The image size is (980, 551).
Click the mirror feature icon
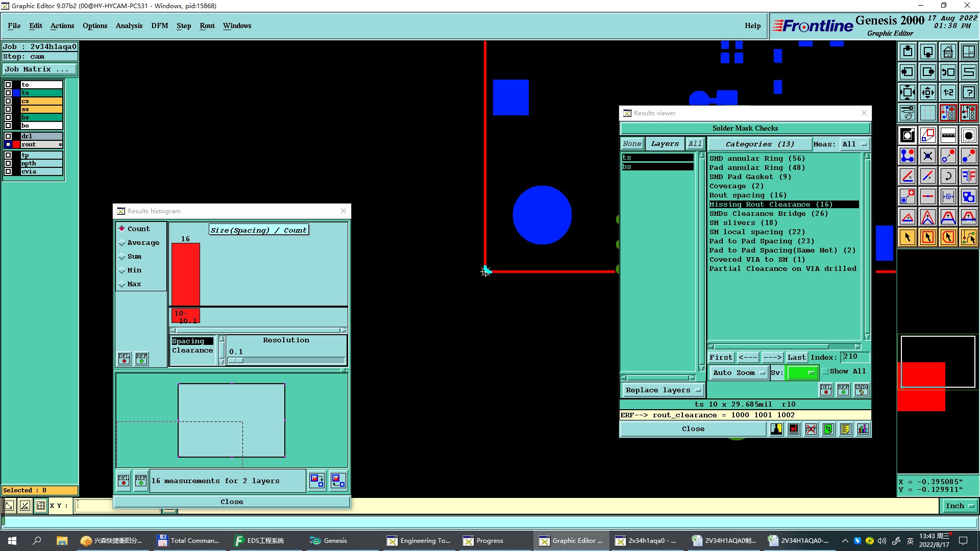(x=968, y=176)
